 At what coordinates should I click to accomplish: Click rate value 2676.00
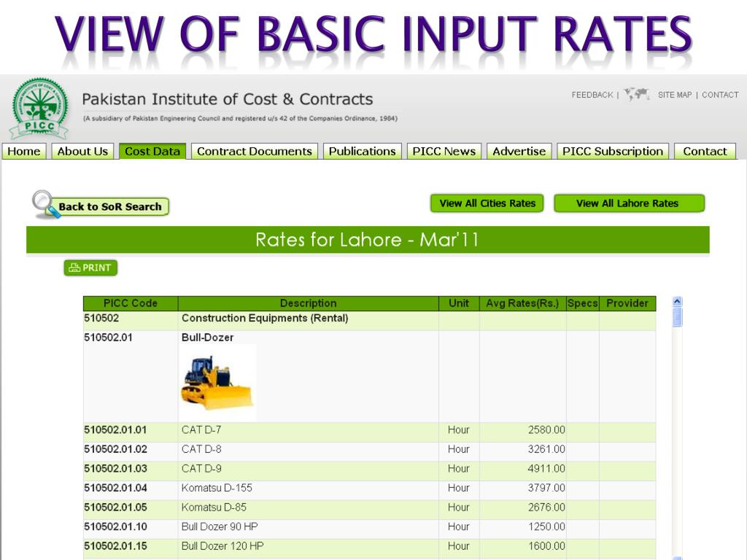coord(546,507)
